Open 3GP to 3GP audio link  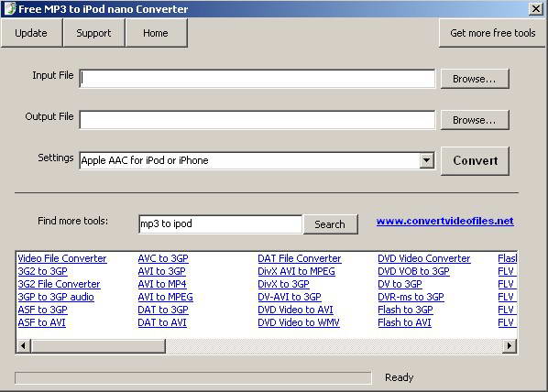click(x=56, y=297)
